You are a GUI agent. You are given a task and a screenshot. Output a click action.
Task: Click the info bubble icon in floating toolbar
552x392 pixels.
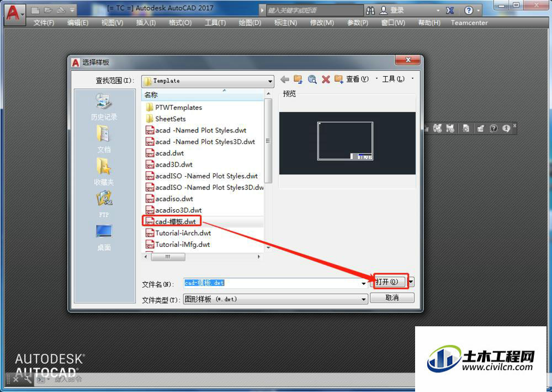(x=506, y=129)
